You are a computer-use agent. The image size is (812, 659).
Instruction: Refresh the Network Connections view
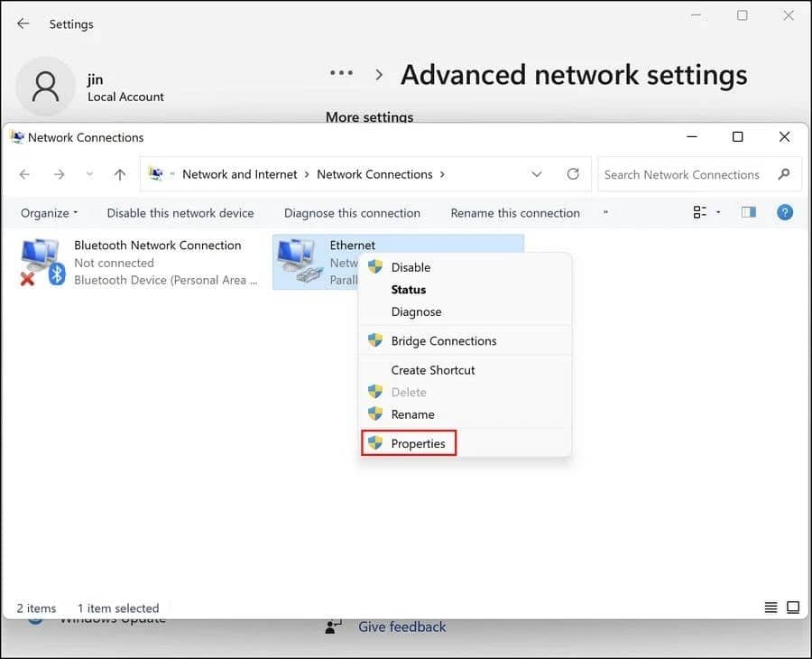(573, 173)
